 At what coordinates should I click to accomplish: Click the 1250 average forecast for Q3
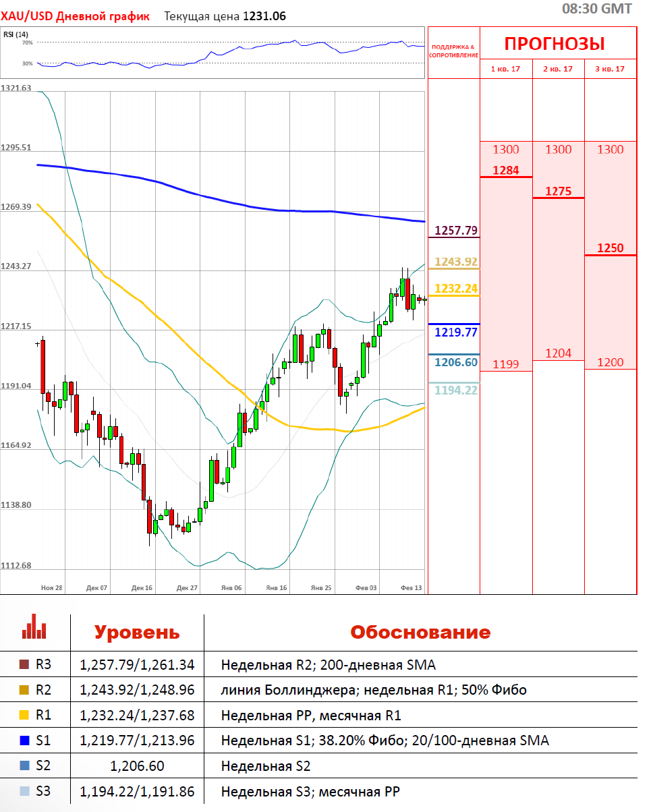(610, 248)
